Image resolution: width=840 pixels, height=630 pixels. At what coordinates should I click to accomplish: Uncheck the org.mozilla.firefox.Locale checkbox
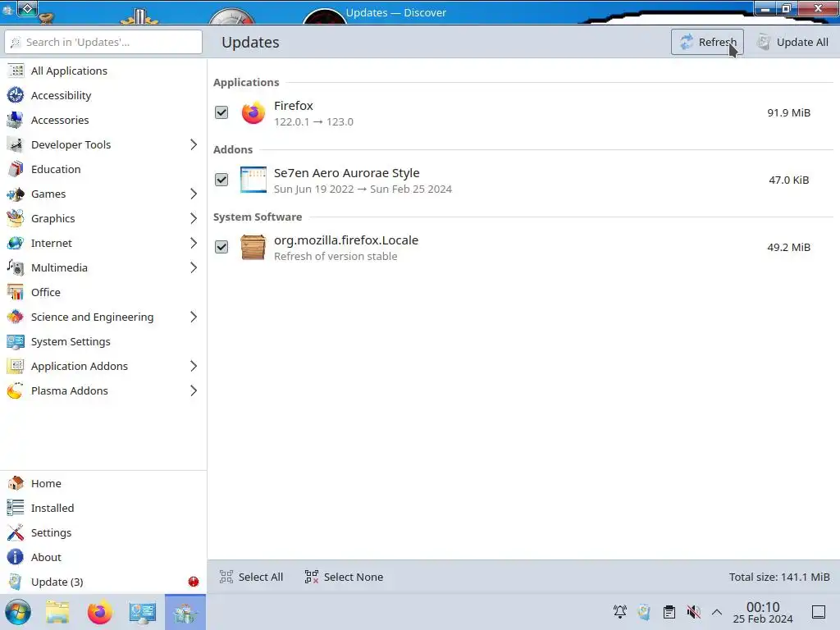click(x=221, y=247)
